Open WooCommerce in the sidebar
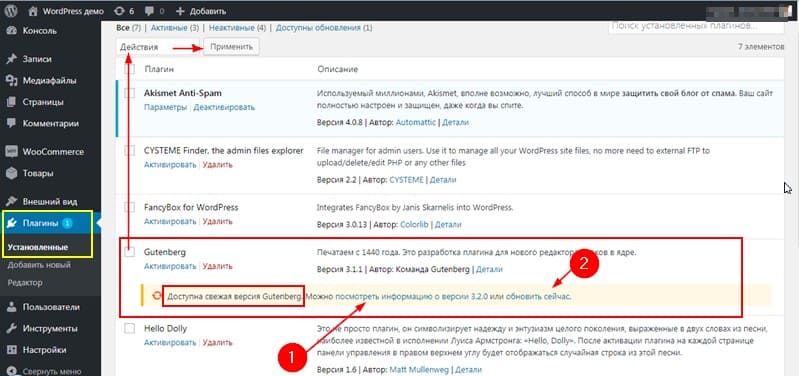This screenshot has width=799, height=376. point(53,152)
